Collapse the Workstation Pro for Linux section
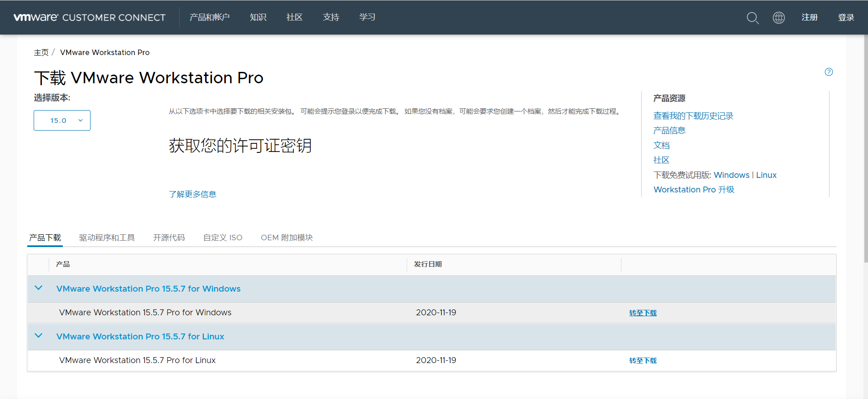This screenshot has width=868, height=399. 39,336
